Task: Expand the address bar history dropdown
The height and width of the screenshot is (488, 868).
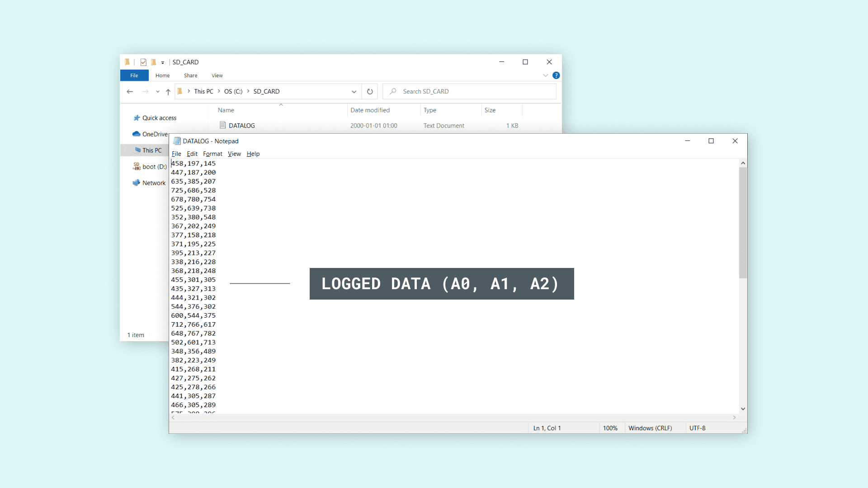Action: [354, 92]
